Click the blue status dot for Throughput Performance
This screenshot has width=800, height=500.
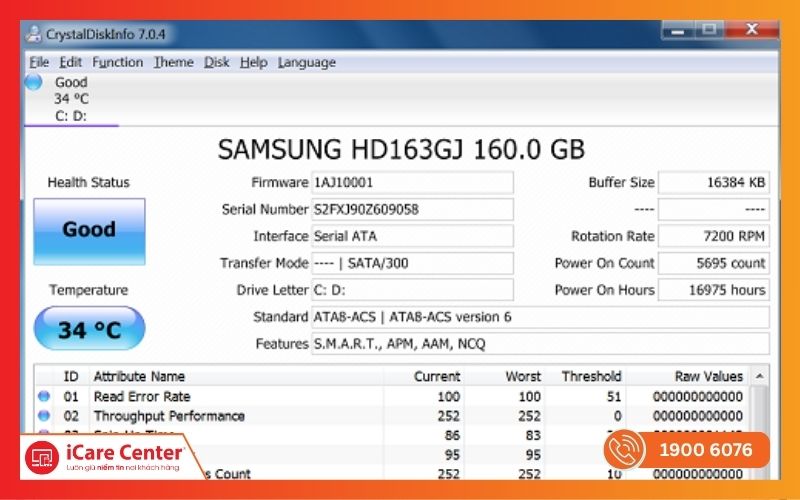pyautogui.click(x=44, y=415)
